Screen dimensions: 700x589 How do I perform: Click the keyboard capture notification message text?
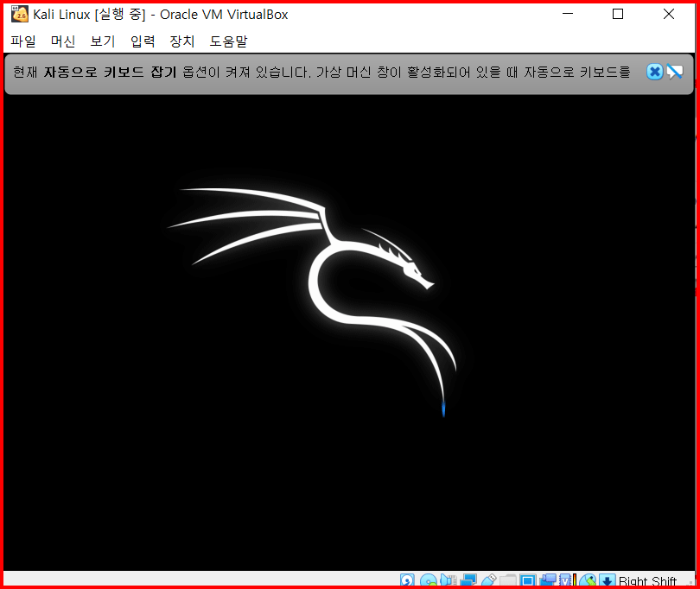pyautogui.click(x=321, y=72)
